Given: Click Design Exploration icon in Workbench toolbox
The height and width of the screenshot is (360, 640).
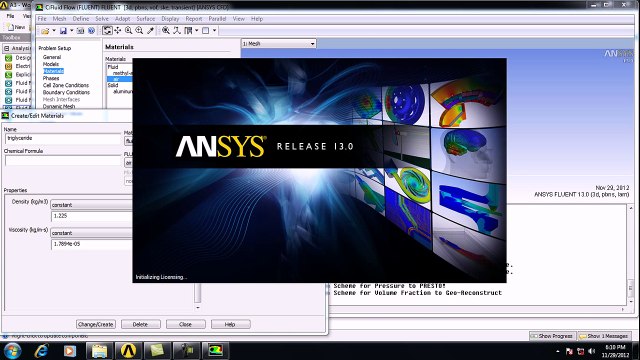Looking at the screenshot, I should coord(9,58).
